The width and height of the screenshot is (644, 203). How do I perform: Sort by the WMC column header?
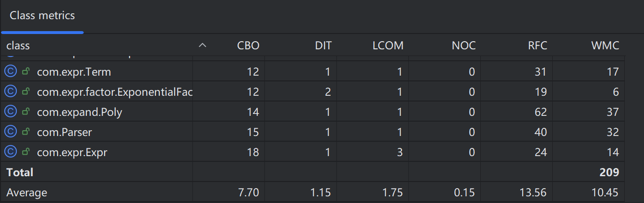(605, 46)
